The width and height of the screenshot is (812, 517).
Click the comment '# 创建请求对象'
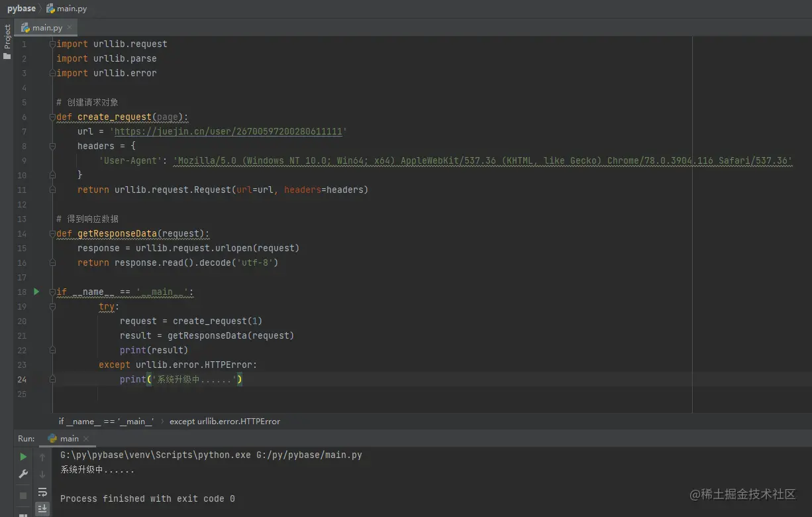[x=87, y=102]
